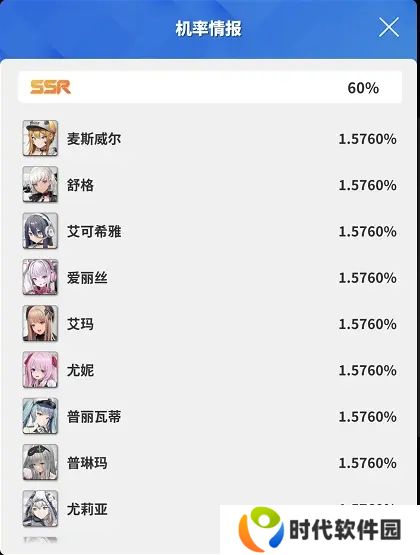Close the 机率情报 probability panel
The width and height of the screenshot is (420, 555).
(x=389, y=28)
